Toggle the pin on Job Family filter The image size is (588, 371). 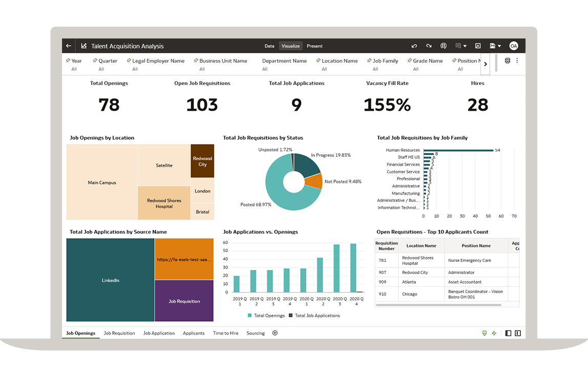point(369,60)
